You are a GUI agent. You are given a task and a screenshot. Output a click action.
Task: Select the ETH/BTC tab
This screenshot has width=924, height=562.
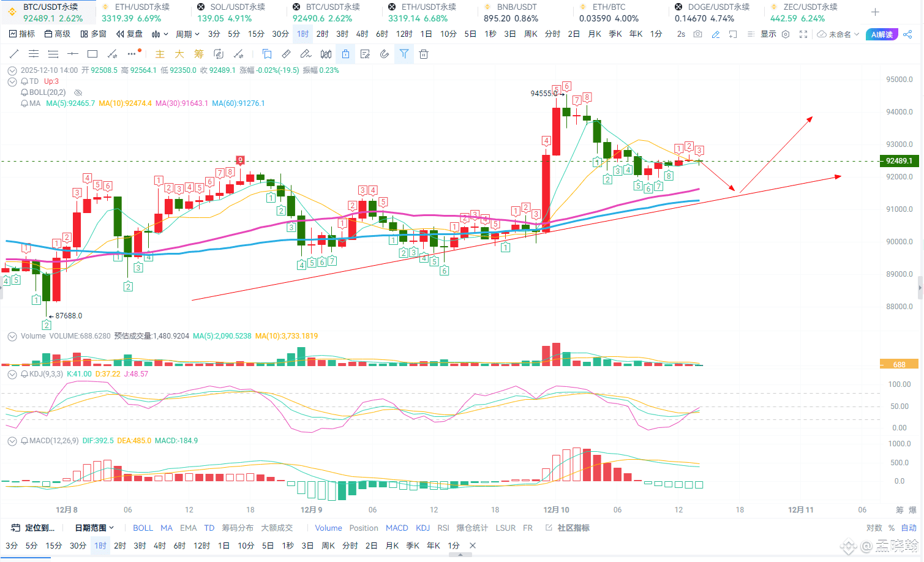coord(621,12)
